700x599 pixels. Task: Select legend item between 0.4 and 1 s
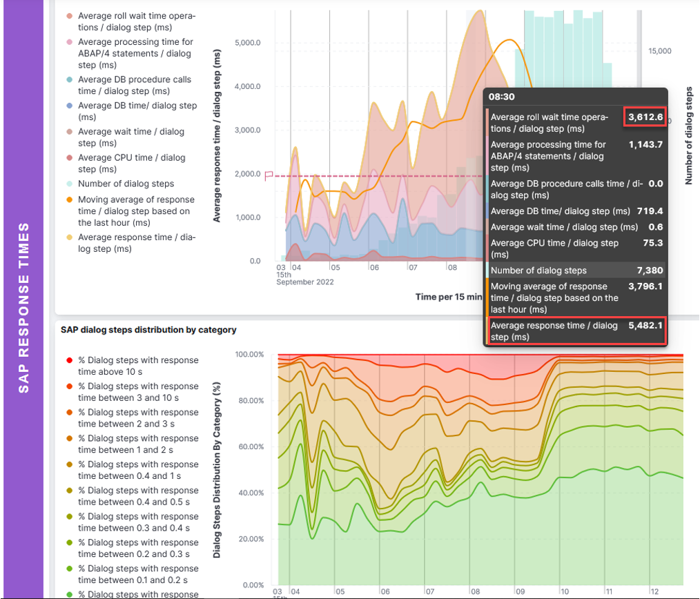click(x=138, y=470)
